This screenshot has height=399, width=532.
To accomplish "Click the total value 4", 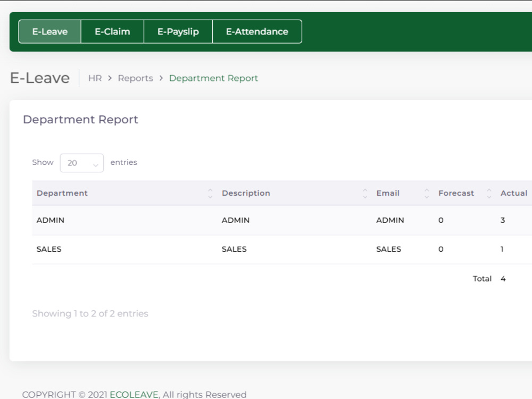I will tap(503, 279).
